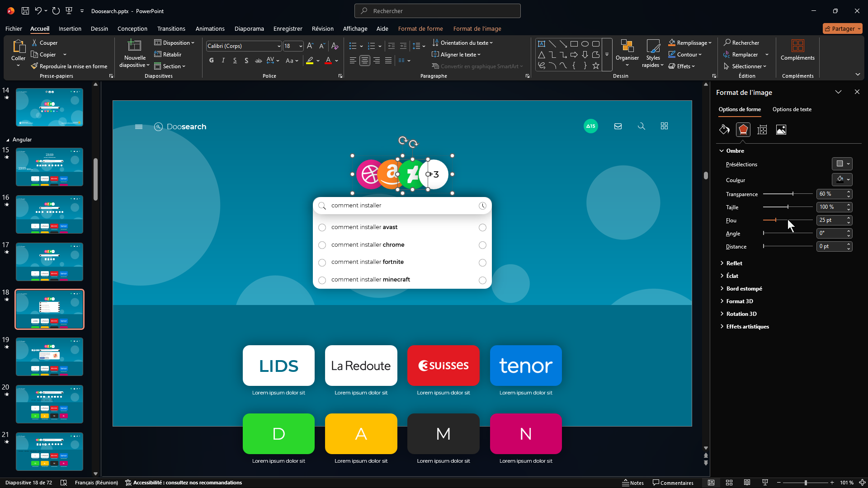Screen dimensions: 868x488
Task: Open the Transitions ribbon tab
Action: coord(171,28)
